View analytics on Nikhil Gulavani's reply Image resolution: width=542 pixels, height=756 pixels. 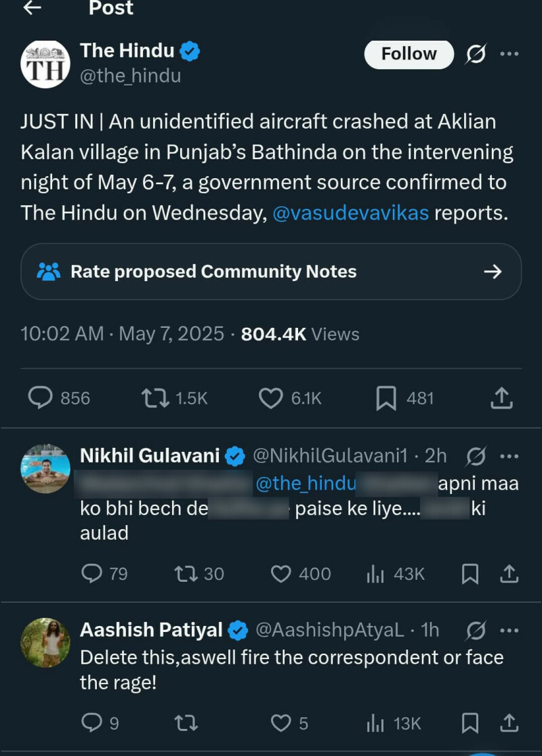point(375,574)
